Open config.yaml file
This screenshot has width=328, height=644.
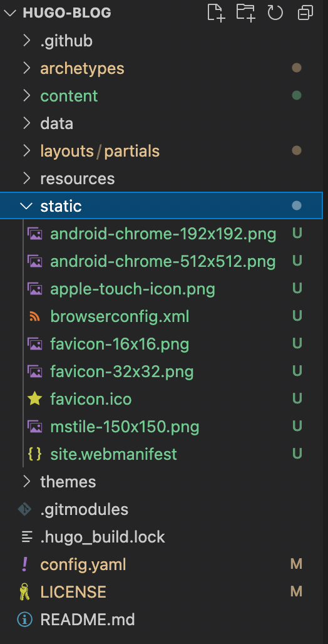pos(164,564)
